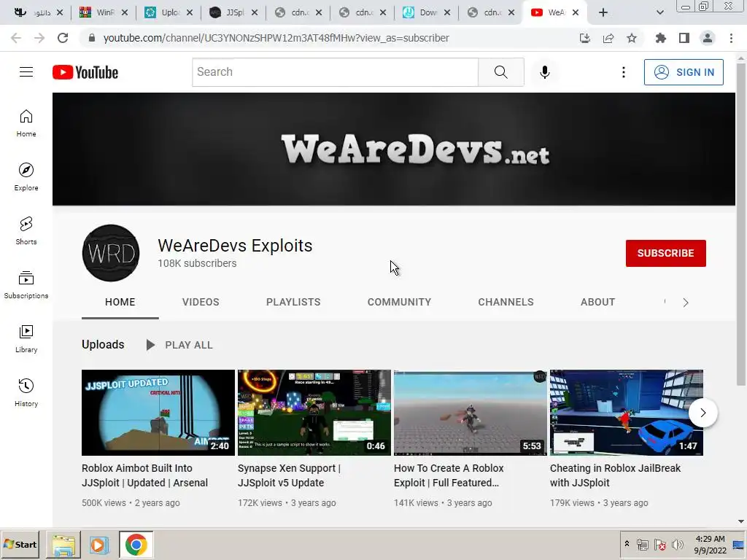Open 'How To Create A Roblox Exploit' title
The image size is (747, 560).
click(449, 475)
